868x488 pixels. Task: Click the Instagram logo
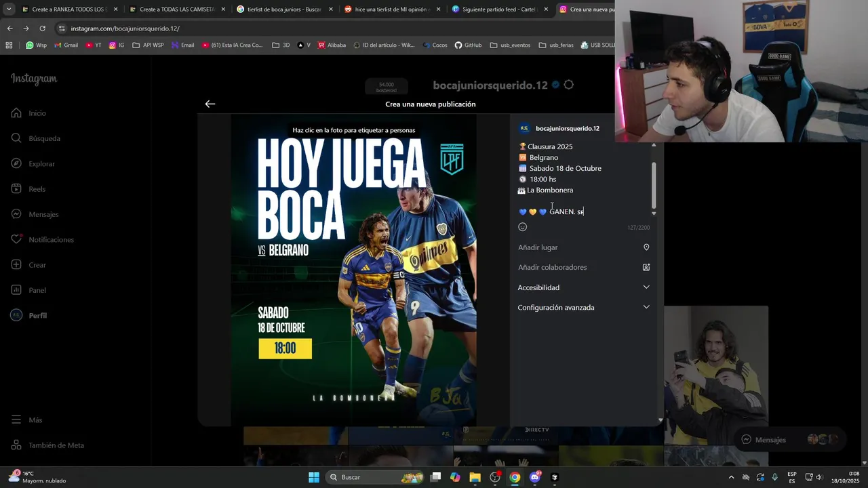tap(34, 79)
